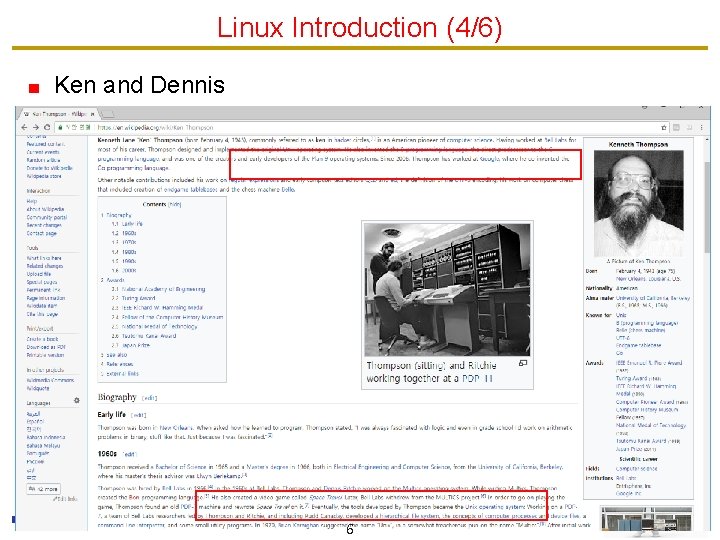Click Download as PDF link
Viewport: 720px width, 540px height.
click(x=46, y=347)
